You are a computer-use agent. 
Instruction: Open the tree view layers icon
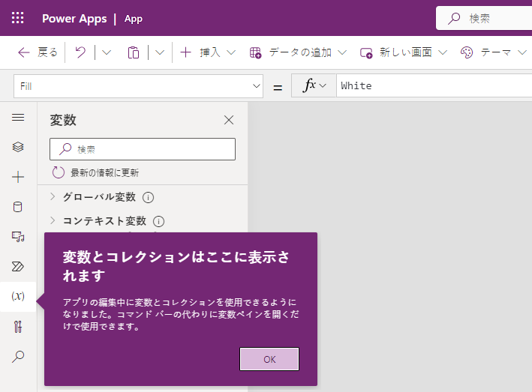pos(18,147)
